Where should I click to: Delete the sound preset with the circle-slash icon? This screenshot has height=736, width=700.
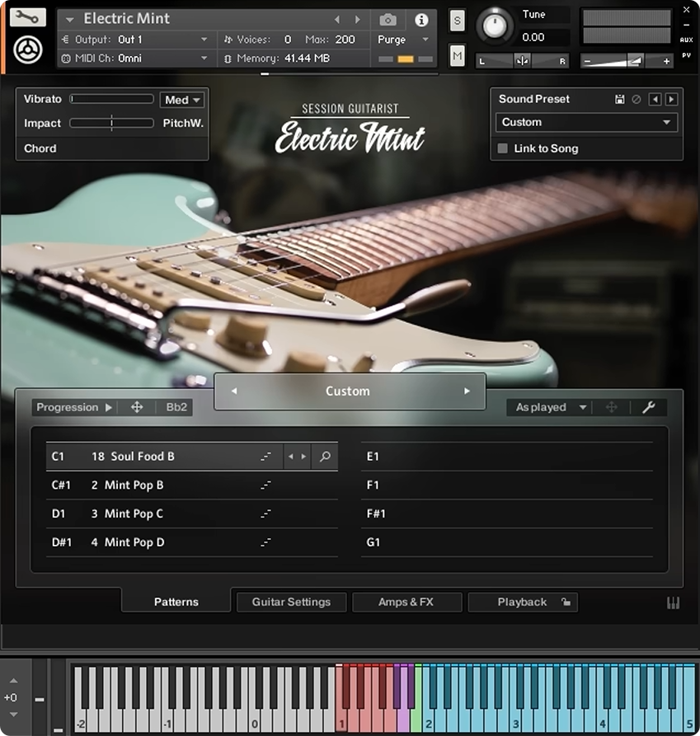tap(637, 99)
